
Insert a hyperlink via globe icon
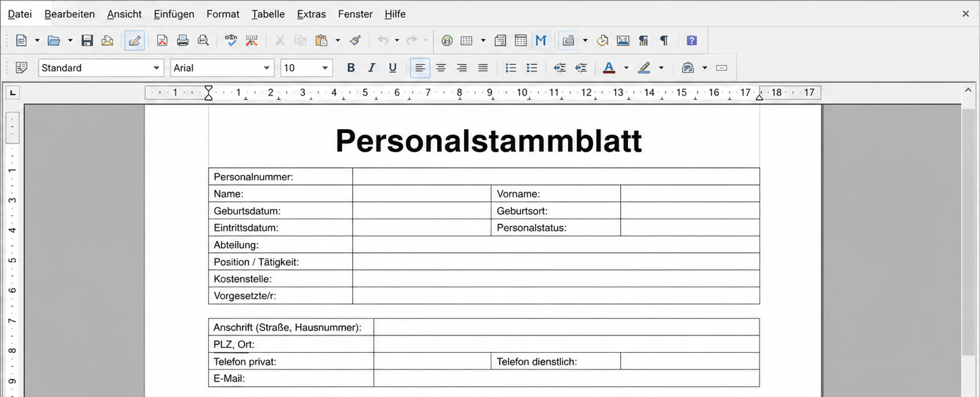(x=447, y=40)
